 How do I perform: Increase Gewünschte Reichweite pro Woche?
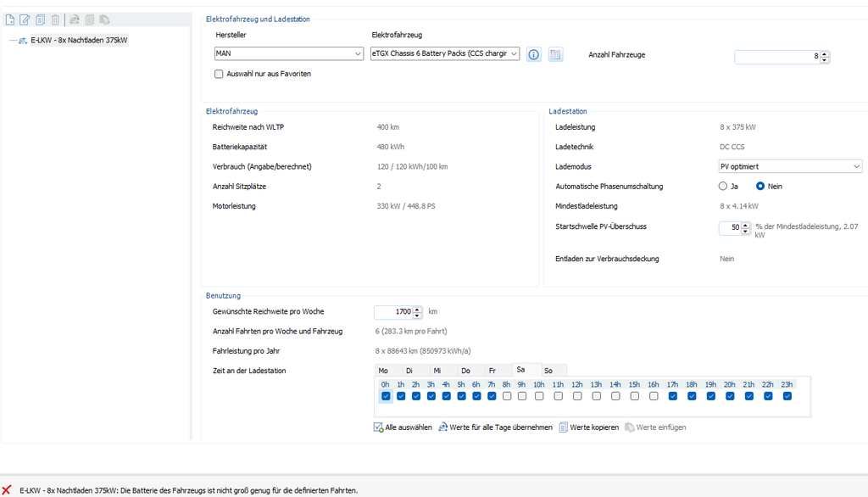(417, 310)
